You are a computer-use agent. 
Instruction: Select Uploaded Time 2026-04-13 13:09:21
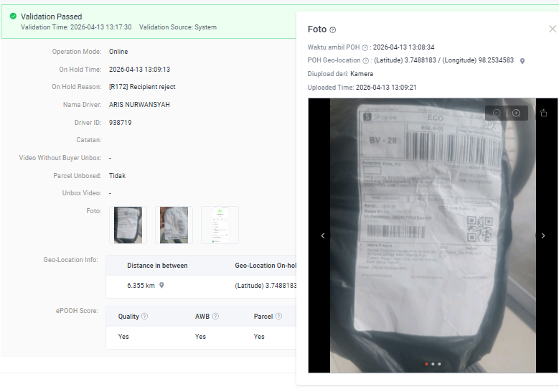[x=362, y=88]
